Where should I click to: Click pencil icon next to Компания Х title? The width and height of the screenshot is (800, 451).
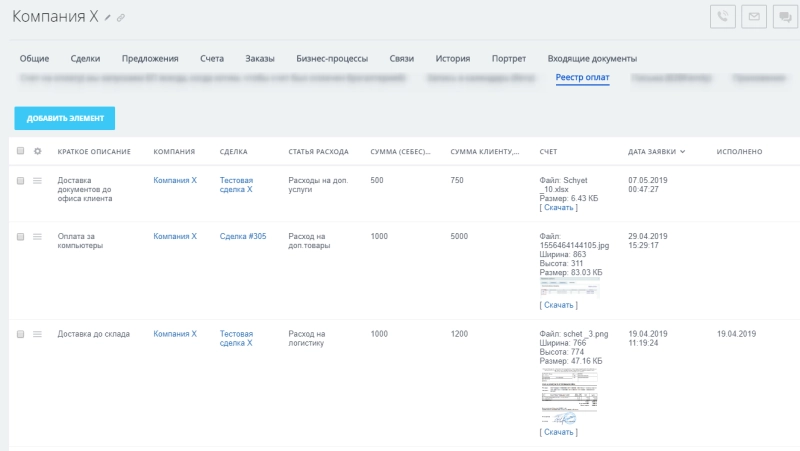[108, 18]
